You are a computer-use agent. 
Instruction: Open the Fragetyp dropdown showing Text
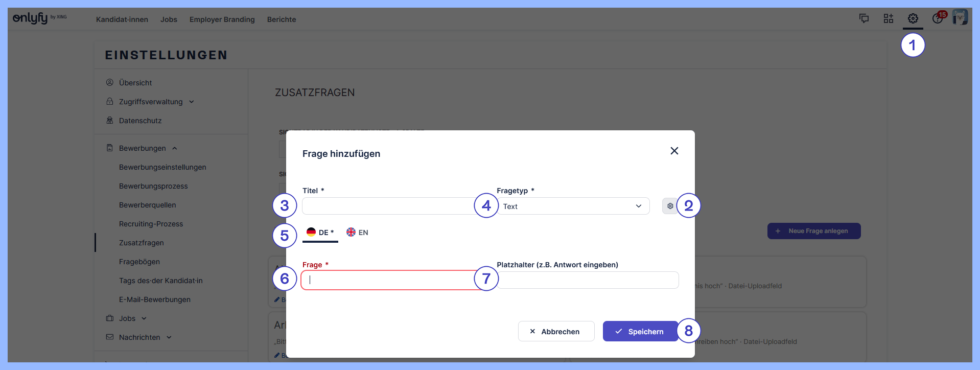pyautogui.click(x=572, y=206)
